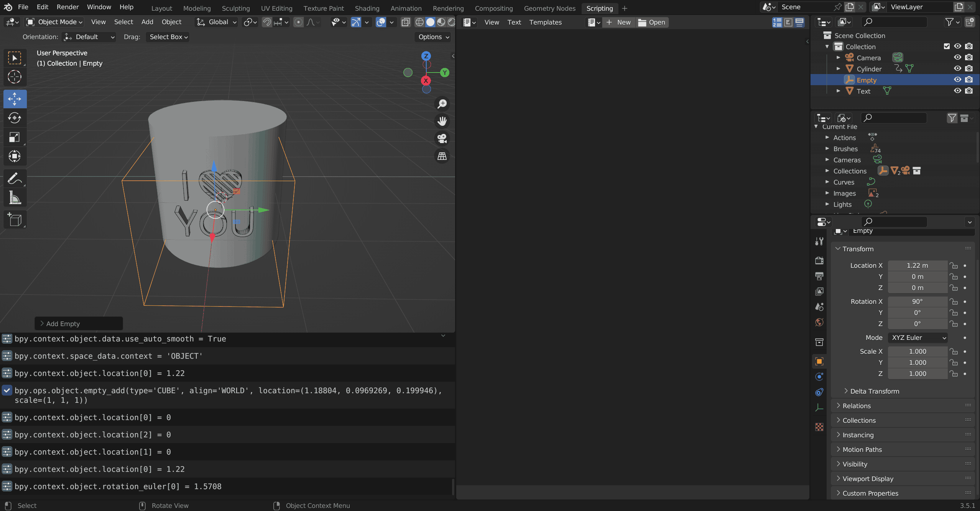Open the World properties tab
Image resolution: width=980 pixels, height=511 pixels.
[x=819, y=322]
